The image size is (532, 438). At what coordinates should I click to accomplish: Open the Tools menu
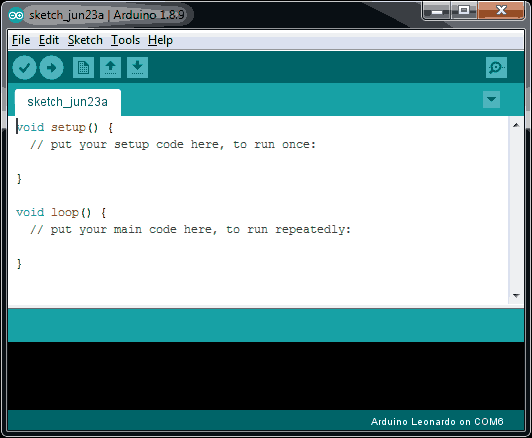126,40
